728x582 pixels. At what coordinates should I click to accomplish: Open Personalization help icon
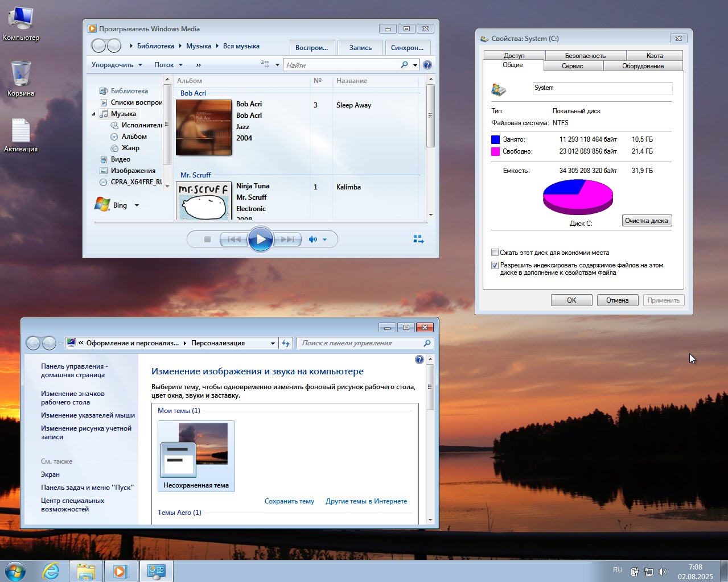pos(419,360)
